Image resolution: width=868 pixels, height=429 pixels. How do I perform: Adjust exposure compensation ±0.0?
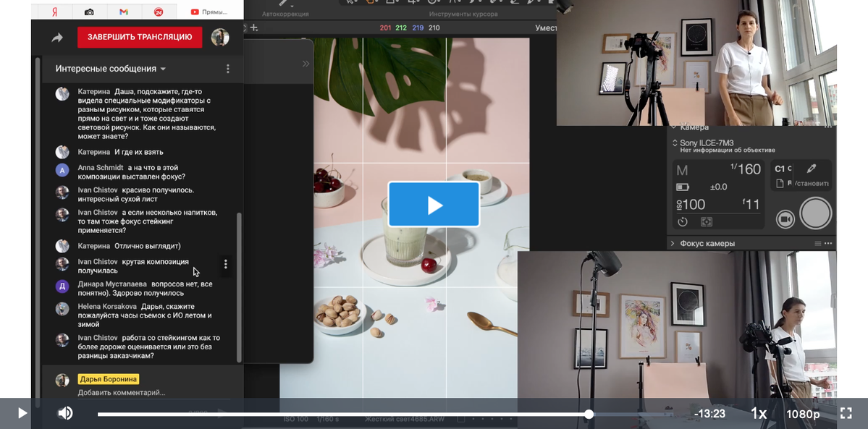[718, 187]
